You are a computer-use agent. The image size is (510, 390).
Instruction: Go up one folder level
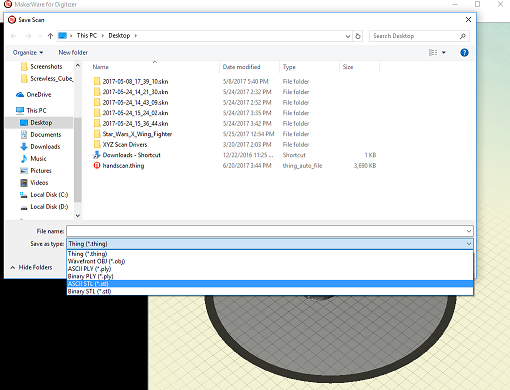(50, 36)
